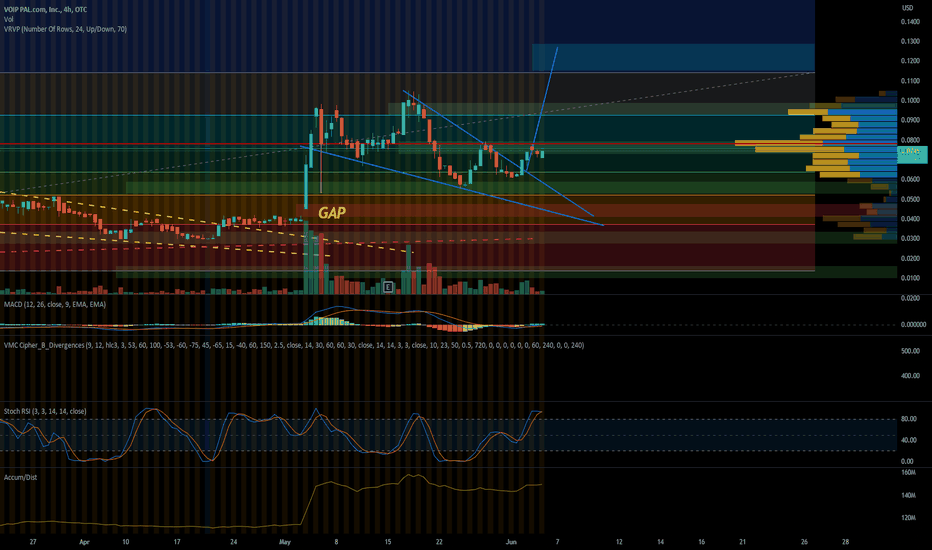Click the 'USD' currency label
This screenshot has width=932, height=550.
[x=908, y=8]
